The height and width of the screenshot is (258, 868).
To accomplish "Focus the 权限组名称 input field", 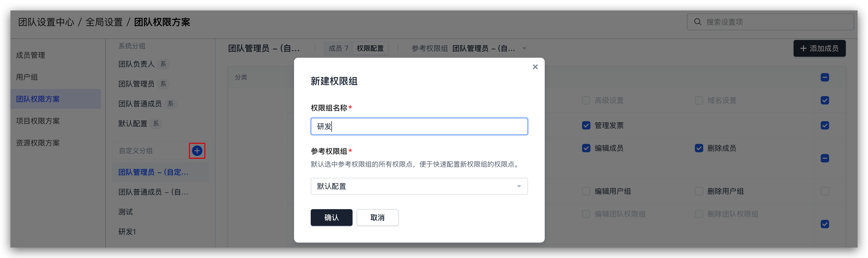I will [x=419, y=126].
